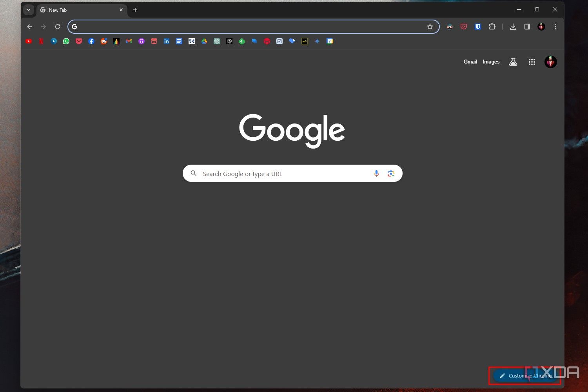Open the Netflix bookmark
The image size is (588, 392).
point(41,41)
